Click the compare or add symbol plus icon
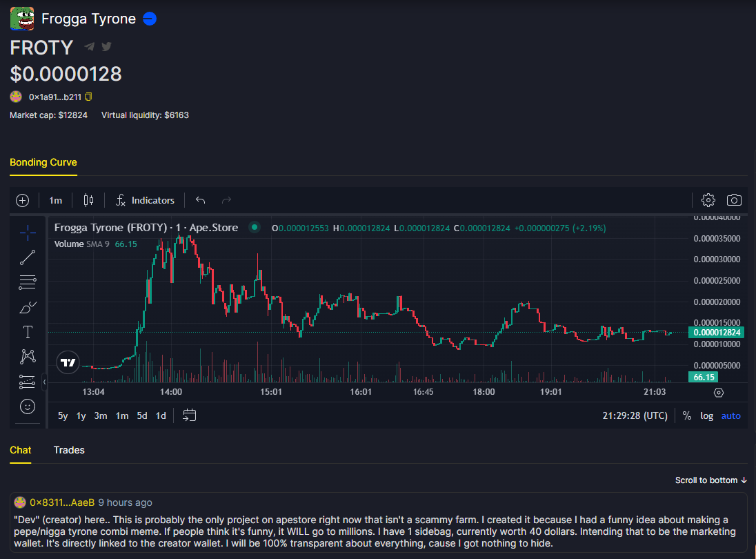This screenshot has width=756, height=559. pyautogui.click(x=22, y=200)
